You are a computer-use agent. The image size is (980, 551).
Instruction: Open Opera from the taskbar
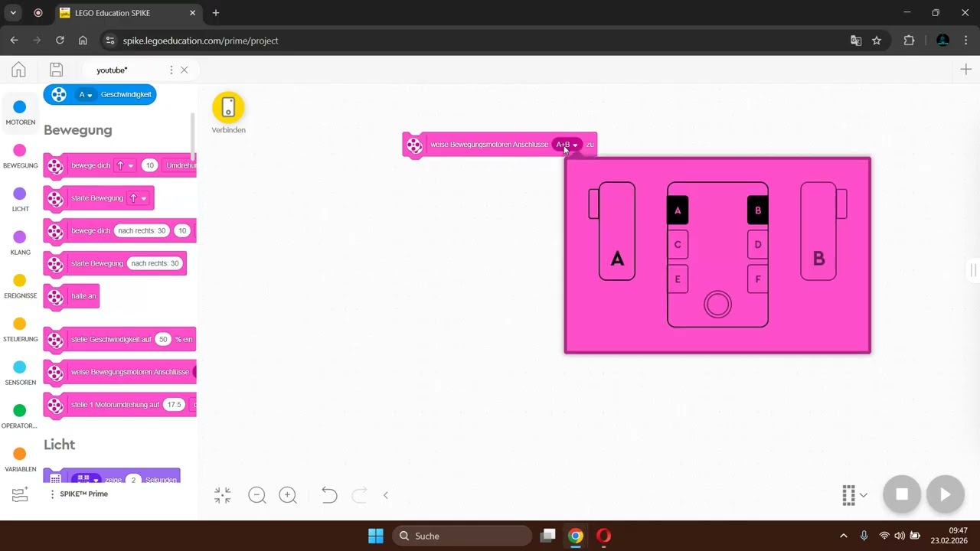[604, 536]
